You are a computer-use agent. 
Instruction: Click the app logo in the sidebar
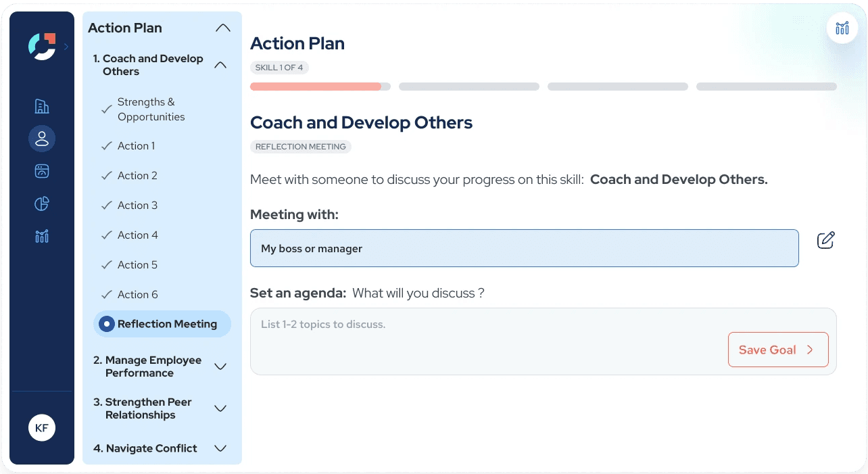pyautogui.click(x=42, y=46)
